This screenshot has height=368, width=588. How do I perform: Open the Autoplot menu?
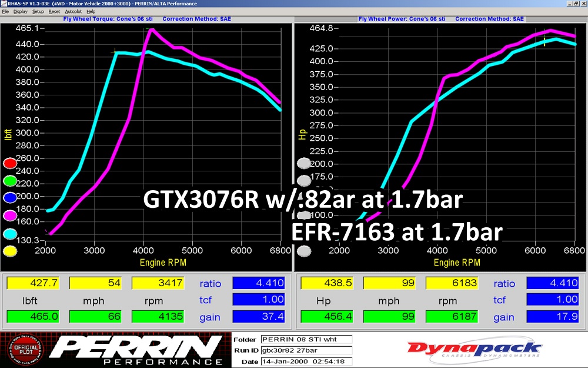(x=73, y=12)
